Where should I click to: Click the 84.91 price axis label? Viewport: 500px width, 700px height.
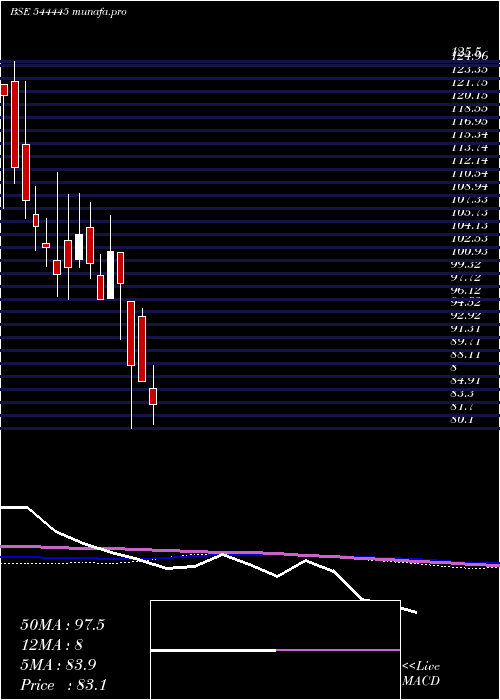pyautogui.click(x=467, y=381)
